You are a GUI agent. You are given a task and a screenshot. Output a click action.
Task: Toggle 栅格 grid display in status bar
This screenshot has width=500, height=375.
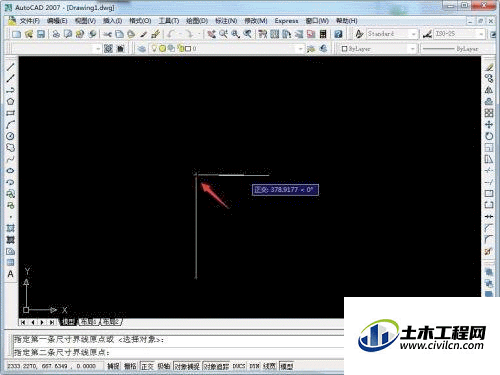point(130,366)
